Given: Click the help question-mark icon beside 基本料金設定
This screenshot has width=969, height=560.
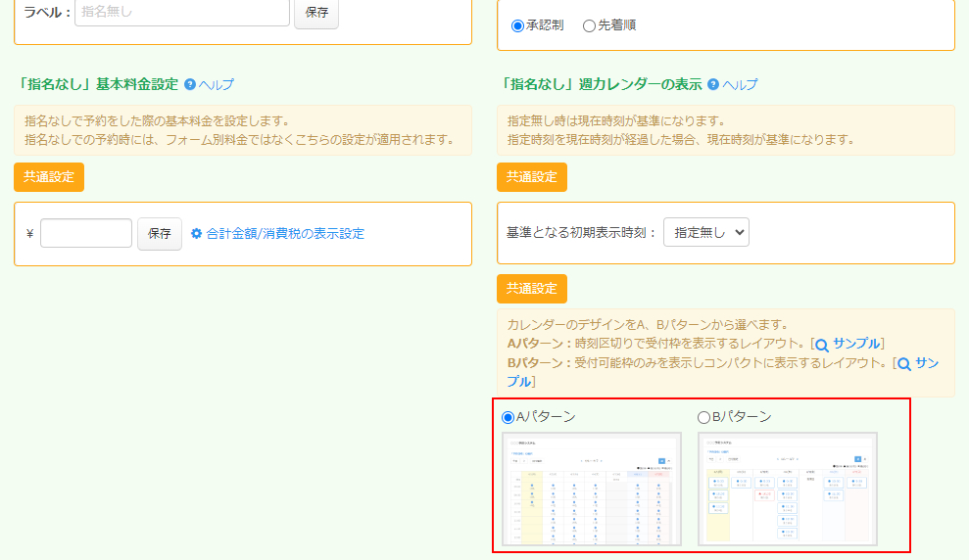Looking at the screenshot, I should coord(190,84).
